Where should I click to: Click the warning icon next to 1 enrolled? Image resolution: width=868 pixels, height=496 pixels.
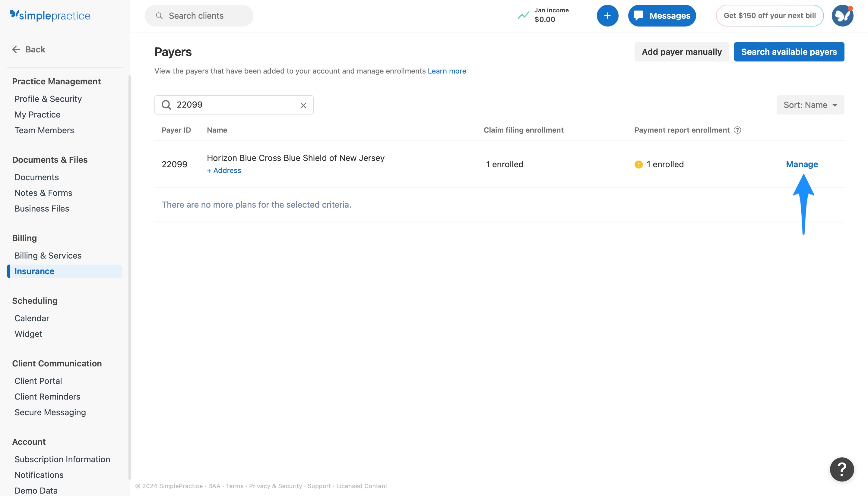[x=638, y=164]
